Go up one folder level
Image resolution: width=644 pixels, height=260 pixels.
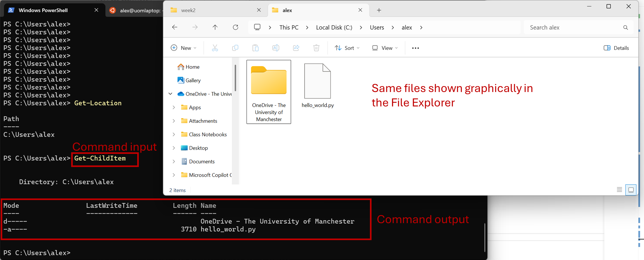215,28
